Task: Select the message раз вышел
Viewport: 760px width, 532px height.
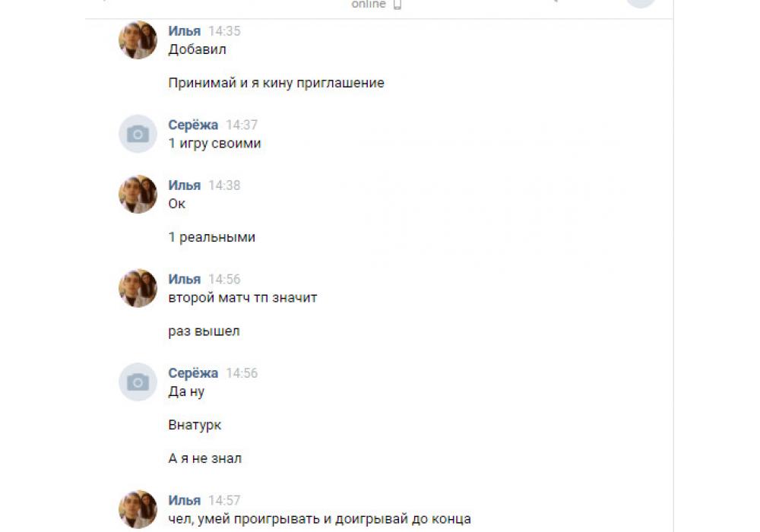Action: pos(204,331)
